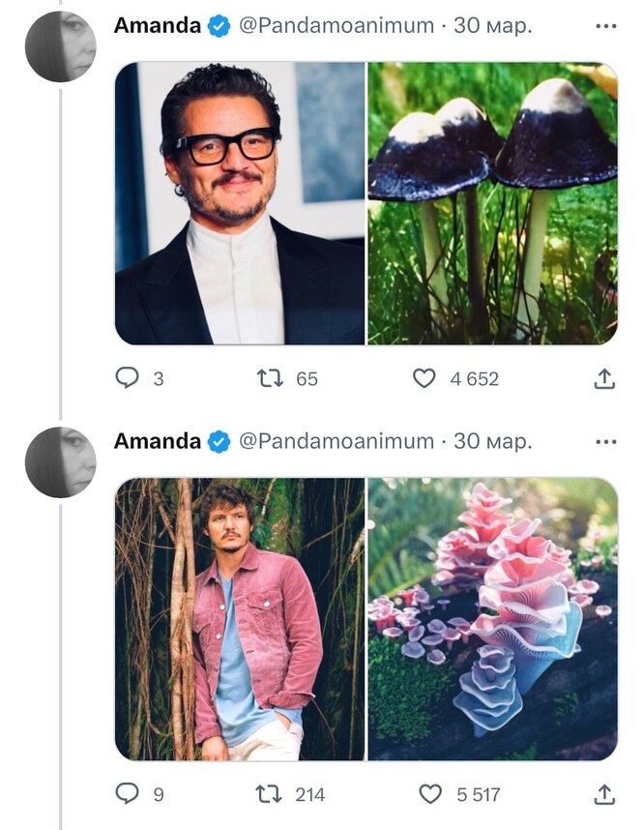Open more options on the first tweet
Image resolution: width=644 pixels, height=830 pixels.
point(605,27)
